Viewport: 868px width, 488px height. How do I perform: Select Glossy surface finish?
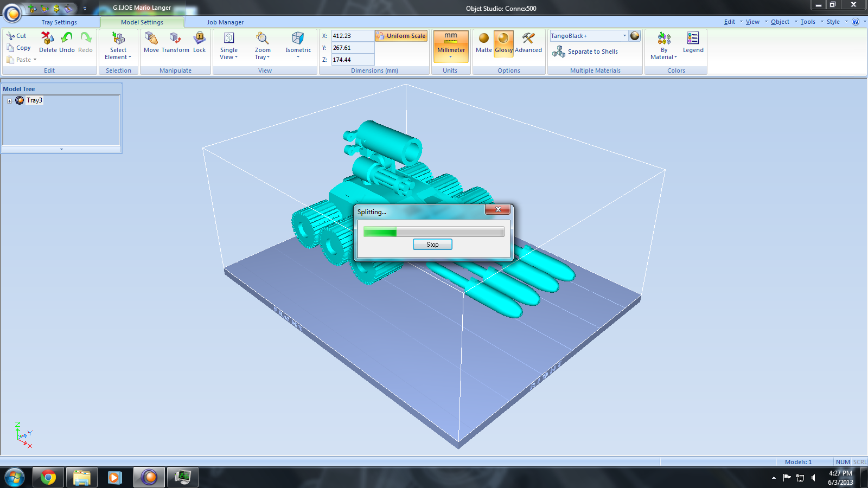point(503,42)
